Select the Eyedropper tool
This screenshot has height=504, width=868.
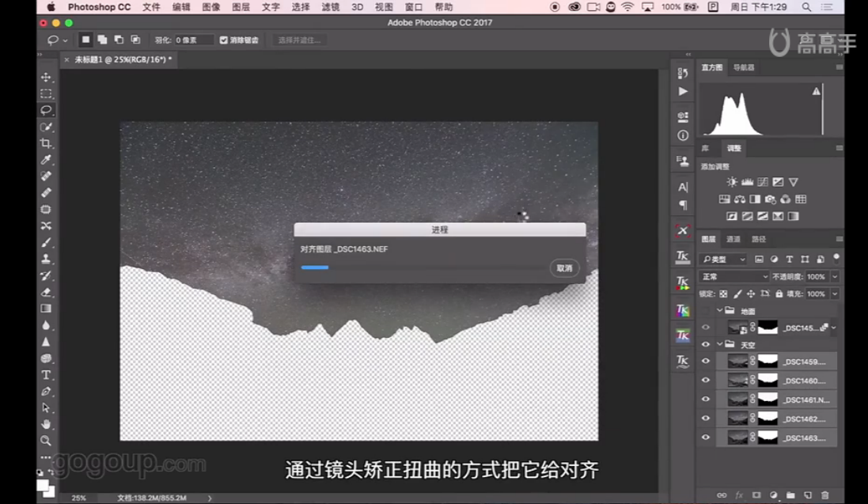47,160
